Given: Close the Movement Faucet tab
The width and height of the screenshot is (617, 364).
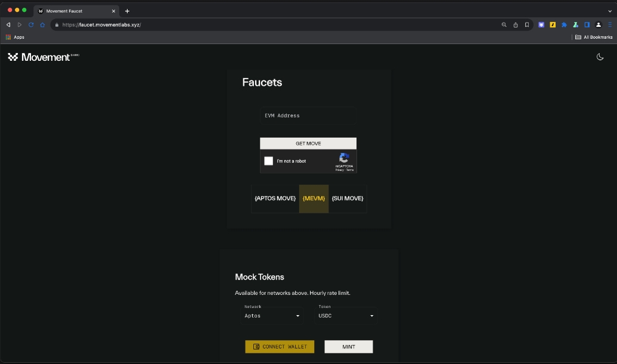Looking at the screenshot, I should [x=113, y=11].
